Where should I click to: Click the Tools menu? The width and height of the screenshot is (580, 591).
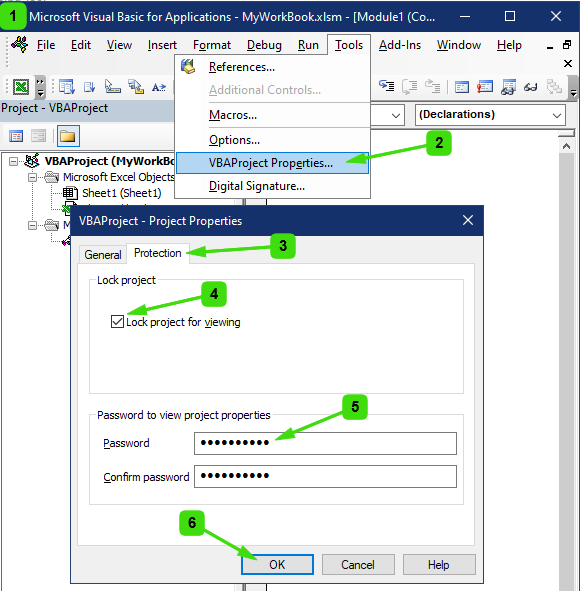(x=349, y=45)
